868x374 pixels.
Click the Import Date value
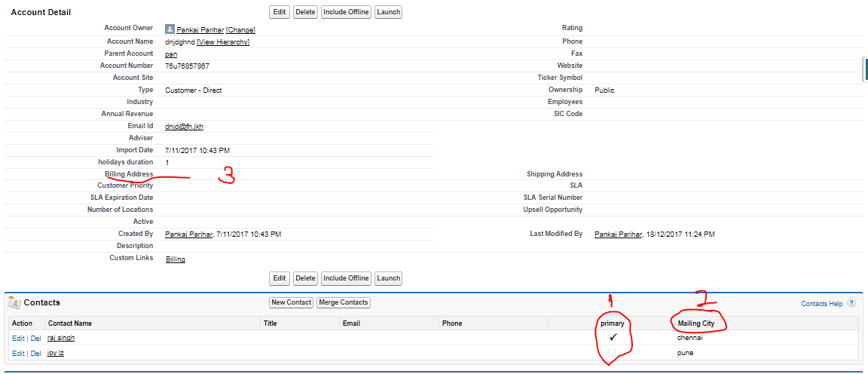tap(197, 150)
